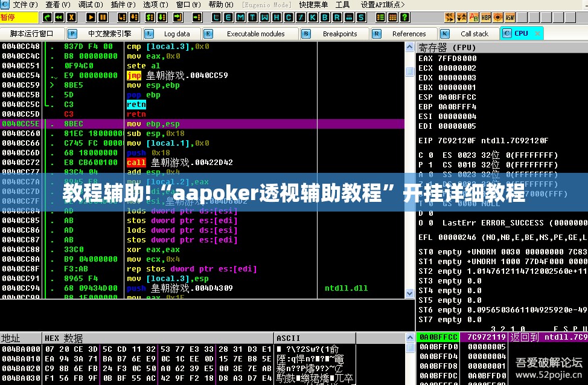588x385 pixels.
Task: Click the Trace over toolbar icon
Action: coord(162,18)
